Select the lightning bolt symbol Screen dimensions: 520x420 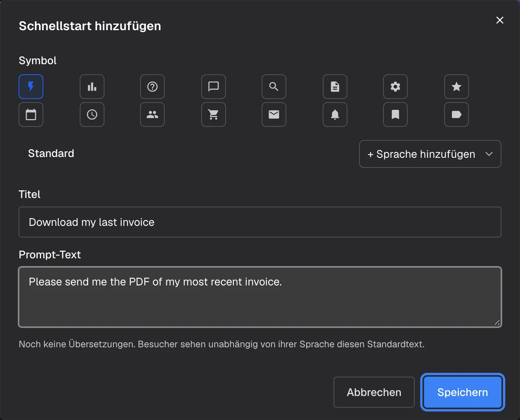tap(31, 87)
